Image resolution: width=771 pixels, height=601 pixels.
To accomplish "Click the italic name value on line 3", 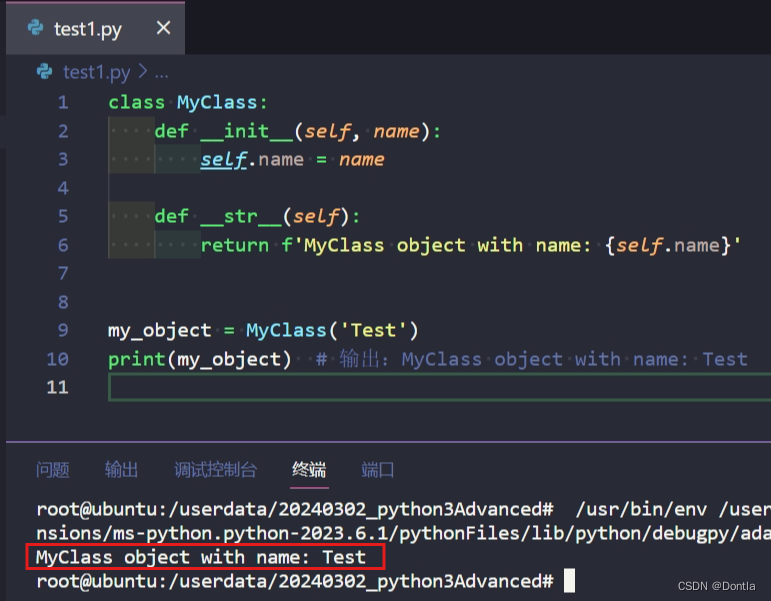I will [362, 159].
